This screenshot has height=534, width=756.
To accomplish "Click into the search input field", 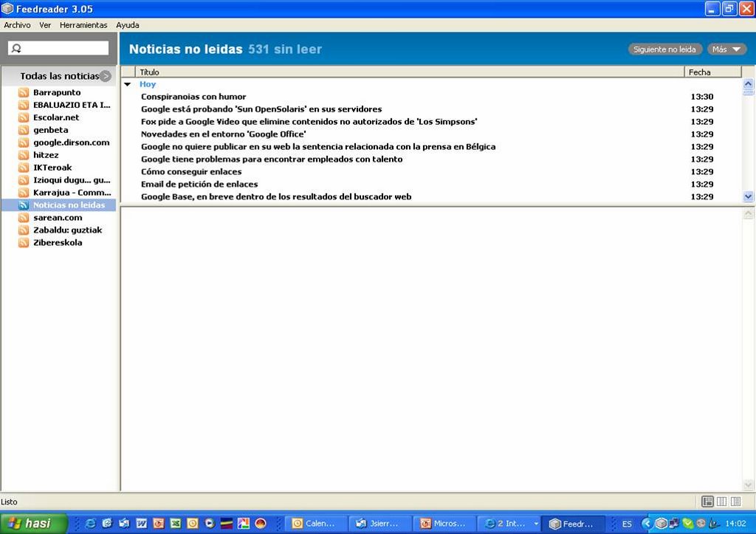I will (x=58, y=48).
